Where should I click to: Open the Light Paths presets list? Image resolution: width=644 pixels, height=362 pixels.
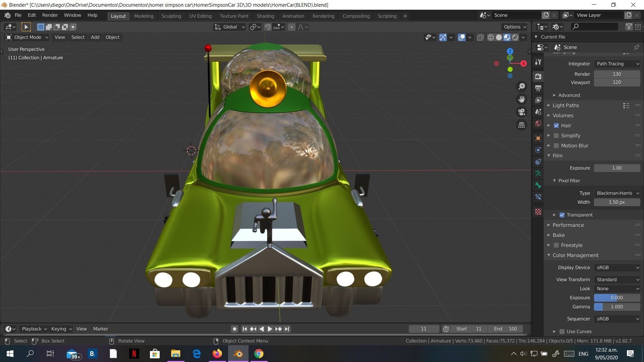(626, 106)
